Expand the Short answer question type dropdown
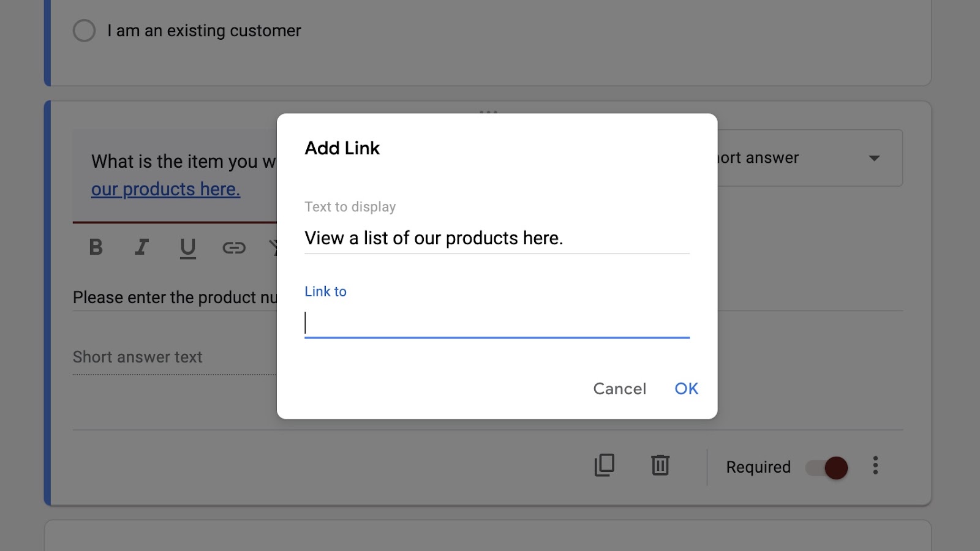This screenshot has width=980, height=551. (x=810, y=158)
